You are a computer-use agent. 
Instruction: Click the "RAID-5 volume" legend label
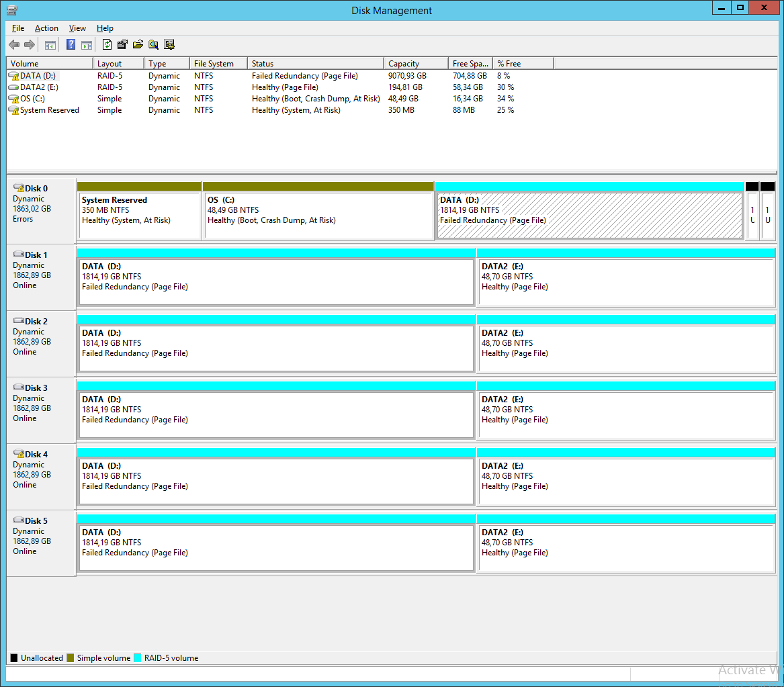click(171, 658)
